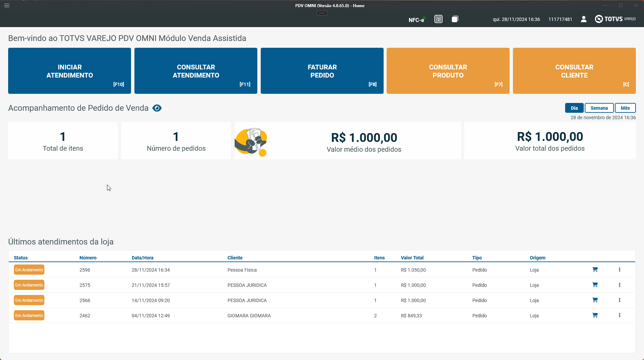Sort table by Itens column
Viewport: 644px width, 360px height.
pyautogui.click(x=379, y=258)
